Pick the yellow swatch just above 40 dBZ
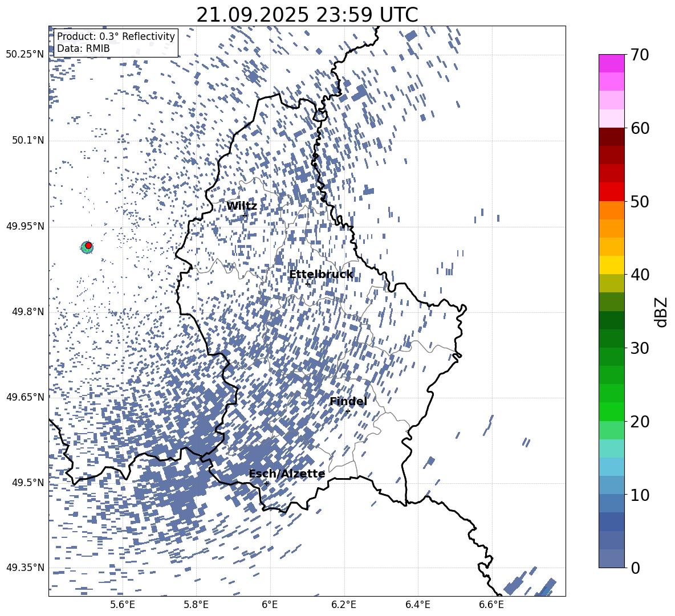Screen dimensions: 675x616 click(x=611, y=265)
